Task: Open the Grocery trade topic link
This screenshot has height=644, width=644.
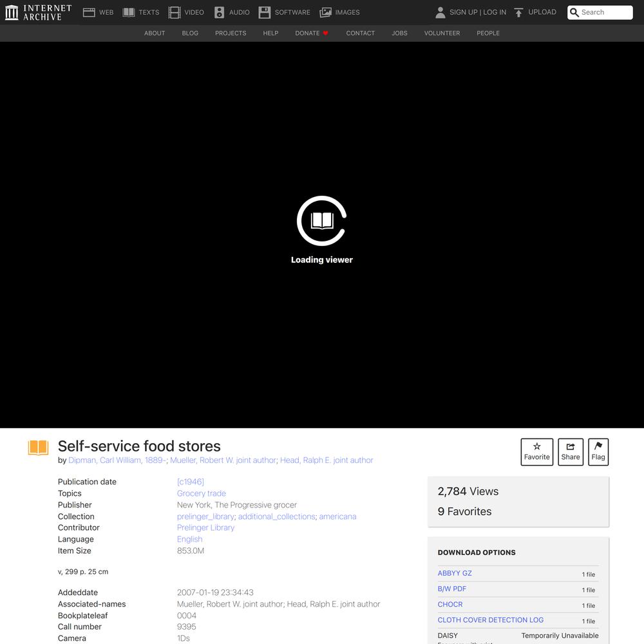Action: [202, 493]
